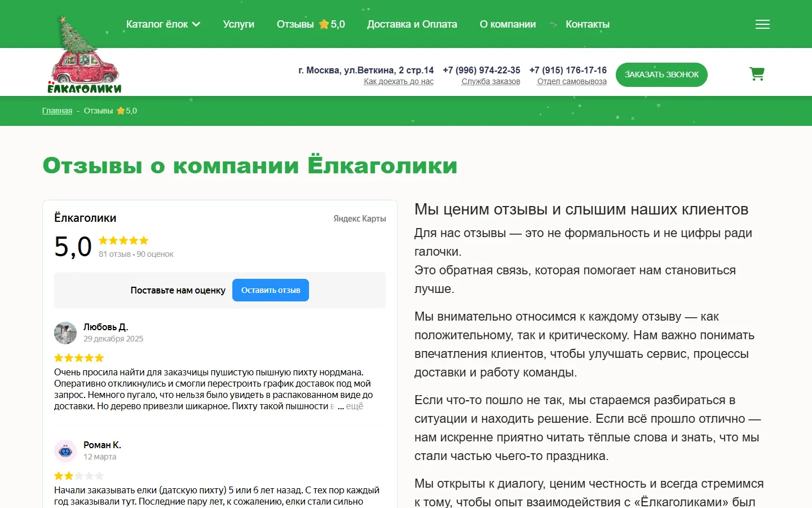Screen dimensions: 812x508
Task: Click the Служба заказов link
Action: [x=491, y=81]
